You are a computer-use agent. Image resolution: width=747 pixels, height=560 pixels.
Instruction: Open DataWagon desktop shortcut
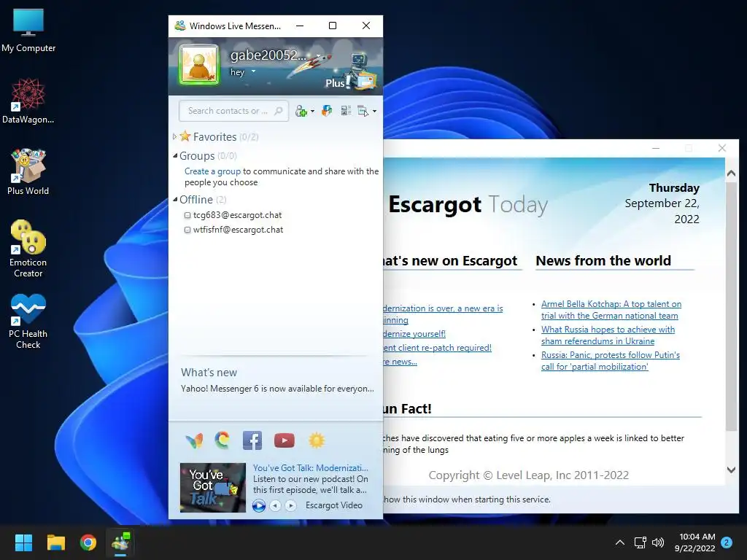point(28,101)
